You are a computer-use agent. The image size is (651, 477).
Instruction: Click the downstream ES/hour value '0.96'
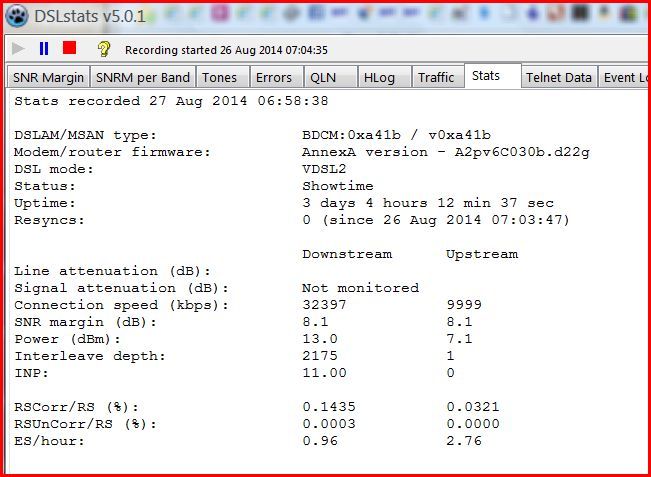320,441
